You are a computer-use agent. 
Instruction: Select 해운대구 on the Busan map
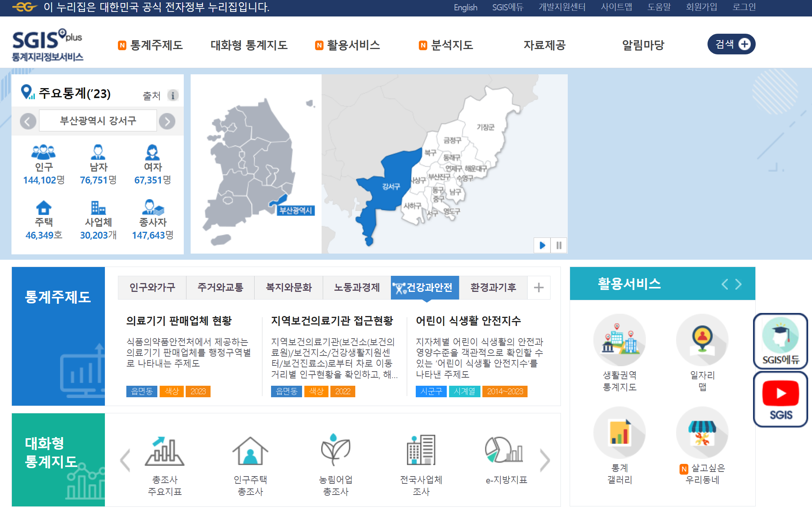[476, 169]
